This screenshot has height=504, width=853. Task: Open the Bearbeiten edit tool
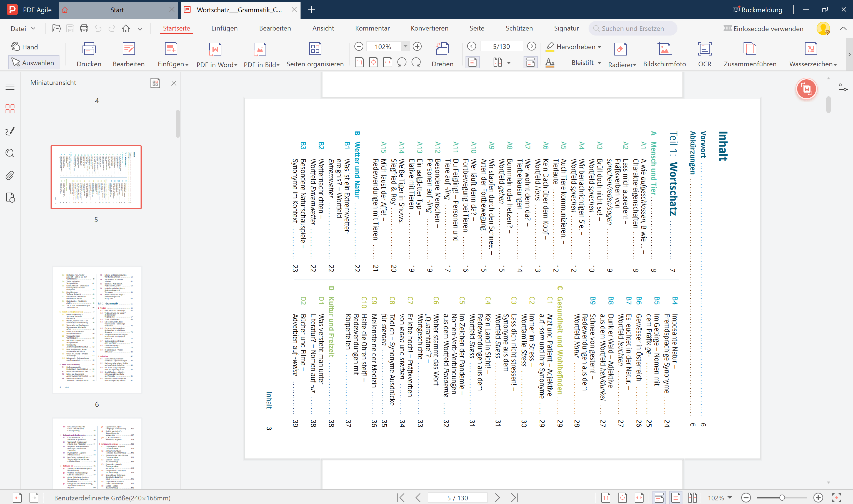point(128,55)
